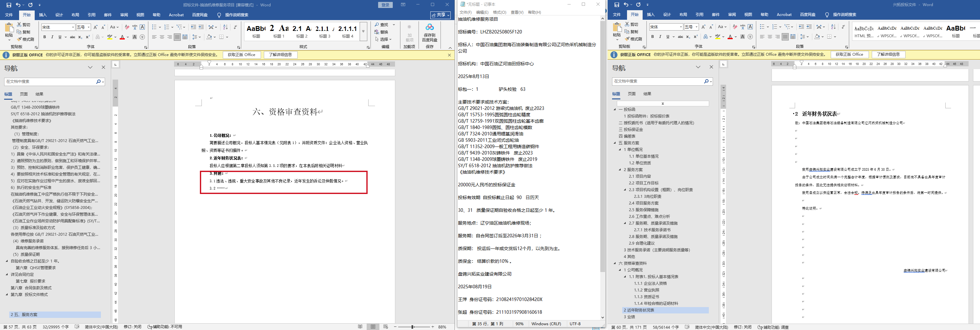Open 文件(F) menu in Notepad

click(x=465, y=12)
